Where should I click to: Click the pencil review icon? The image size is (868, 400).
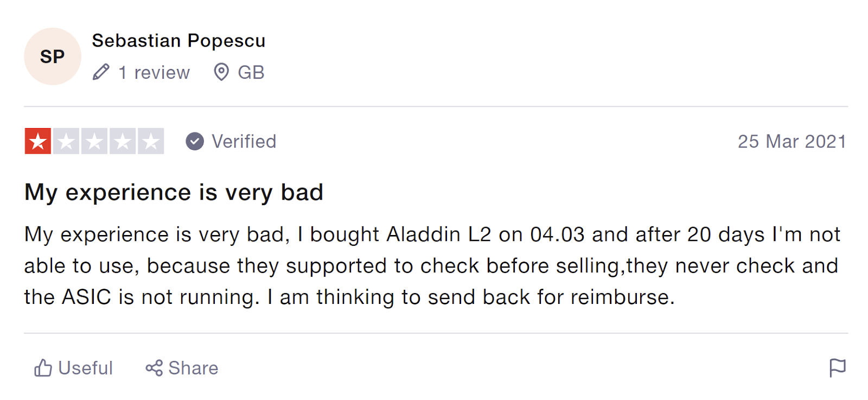pyautogui.click(x=101, y=72)
